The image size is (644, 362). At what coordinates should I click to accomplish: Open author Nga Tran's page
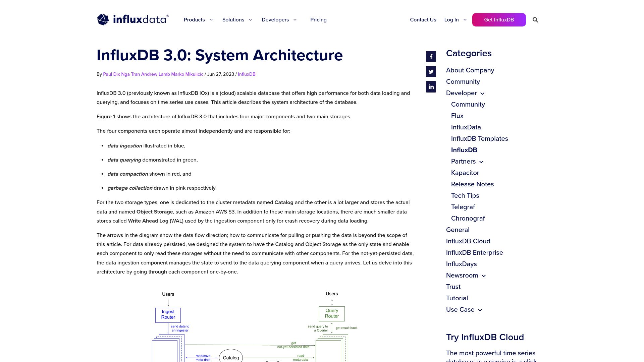pos(130,74)
